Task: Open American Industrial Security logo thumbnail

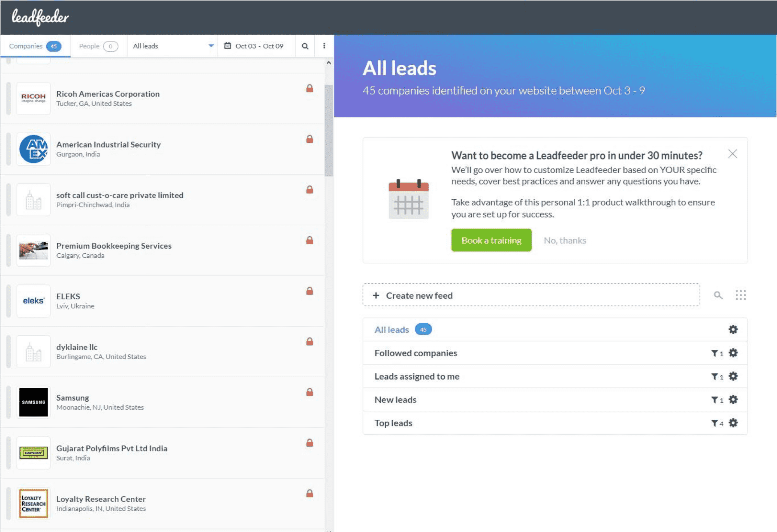Action: pos(33,149)
